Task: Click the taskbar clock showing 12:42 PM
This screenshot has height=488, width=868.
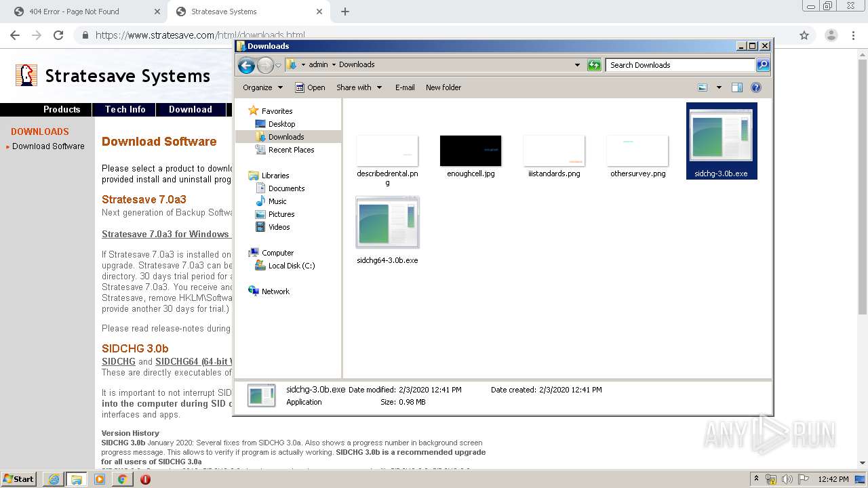Action: pyautogui.click(x=833, y=479)
